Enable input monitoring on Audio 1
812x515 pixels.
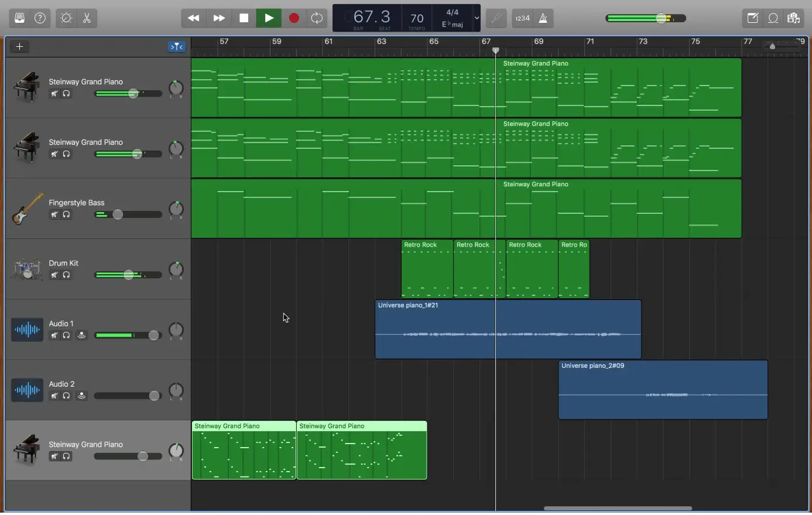pos(81,335)
